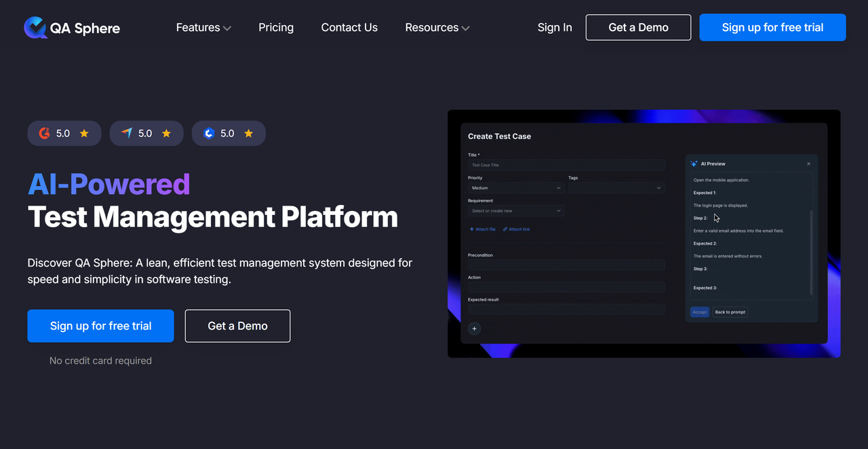Open the Priority dropdown showing Medium
The height and width of the screenshot is (449, 868).
[x=516, y=188]
